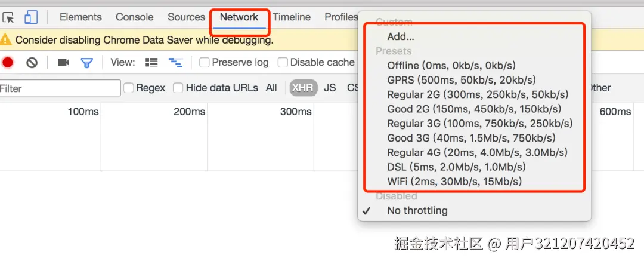Toggle Hide data URLs checkbox
Viewport: 644px width, 261px height.
pyautogui.click(x=178, y=88)
